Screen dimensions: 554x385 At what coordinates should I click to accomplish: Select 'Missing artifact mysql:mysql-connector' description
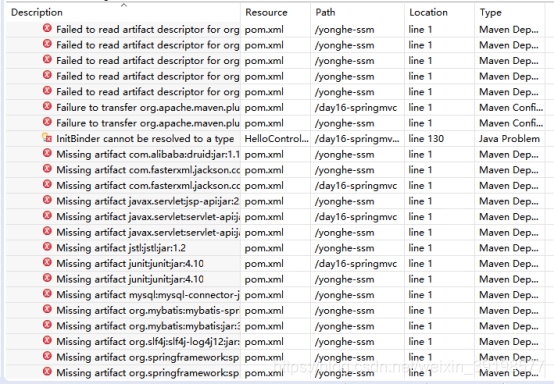coord(148,295)
